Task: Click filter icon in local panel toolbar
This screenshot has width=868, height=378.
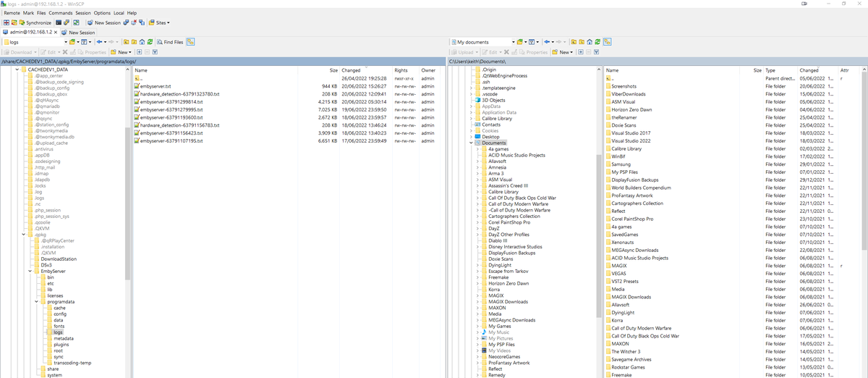Action: coord(532,42)
